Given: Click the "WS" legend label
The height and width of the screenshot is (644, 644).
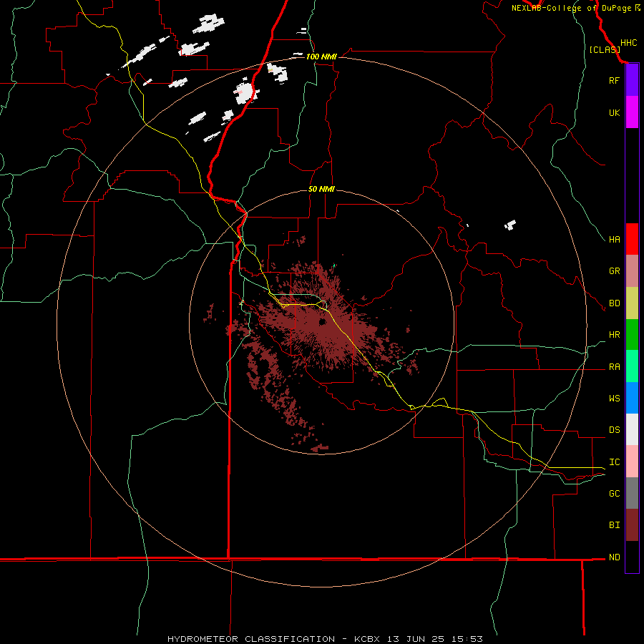Looking at the screenshot, I should pos(614,399).
